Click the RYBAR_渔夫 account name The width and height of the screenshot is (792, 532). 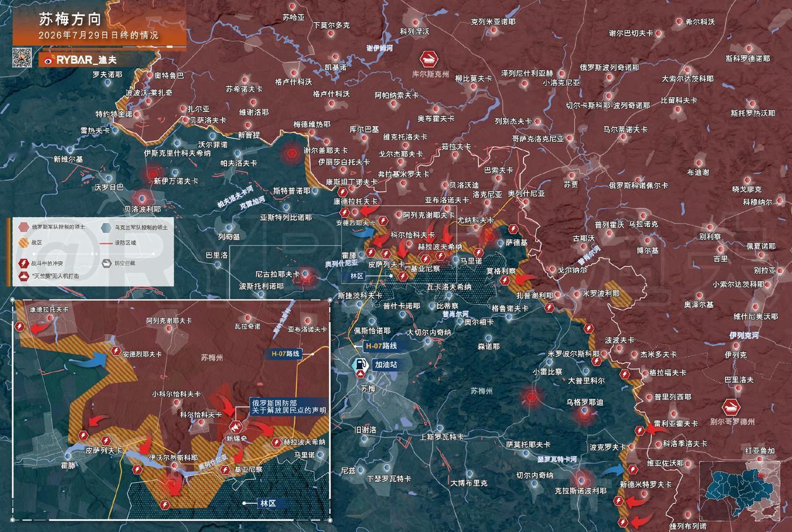click(87, 60)
